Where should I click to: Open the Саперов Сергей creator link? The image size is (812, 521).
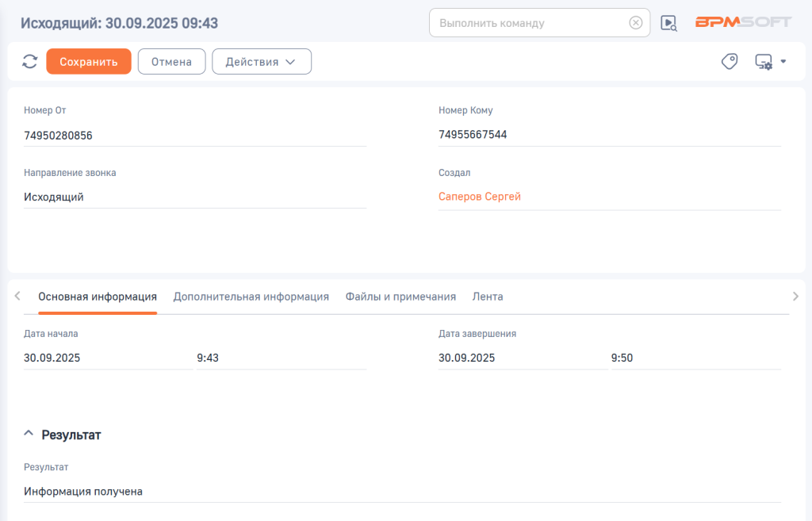(480, 197)
